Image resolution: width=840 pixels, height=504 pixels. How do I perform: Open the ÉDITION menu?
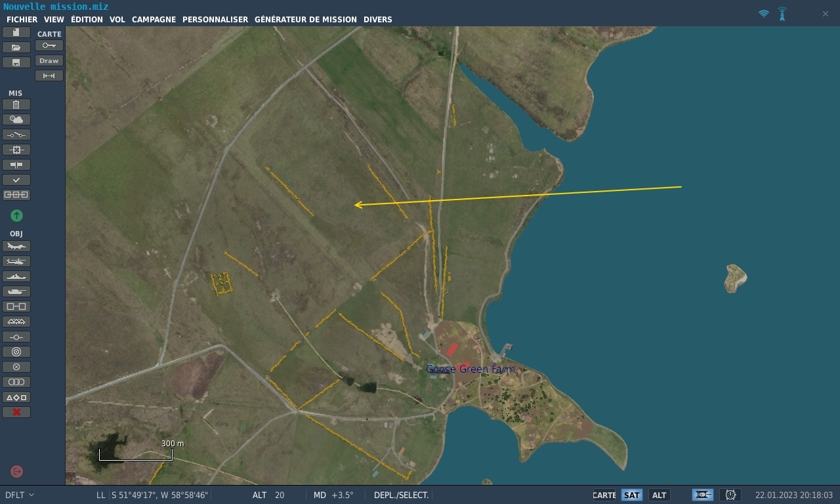click(87, 20)
